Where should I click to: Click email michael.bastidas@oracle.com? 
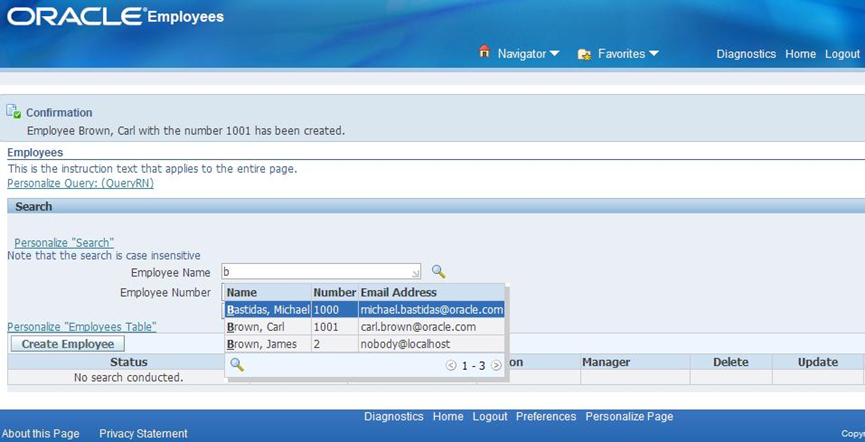coord(431,310)
